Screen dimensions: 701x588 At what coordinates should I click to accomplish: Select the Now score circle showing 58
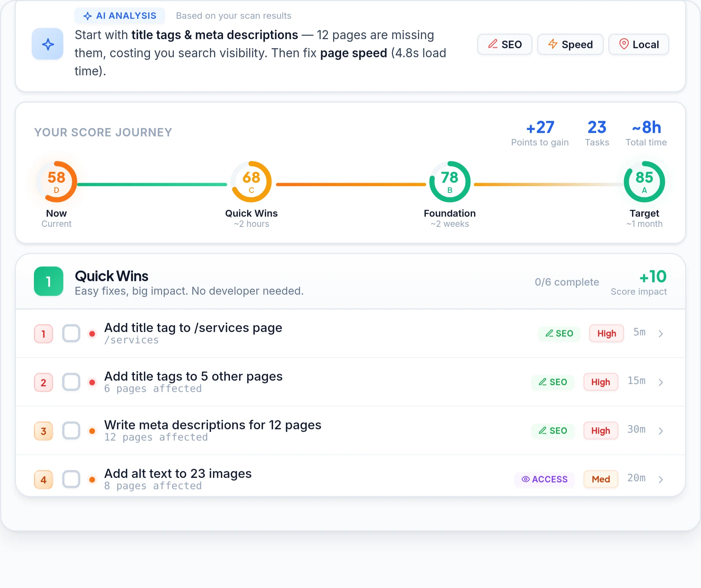(x=57, y=182)
